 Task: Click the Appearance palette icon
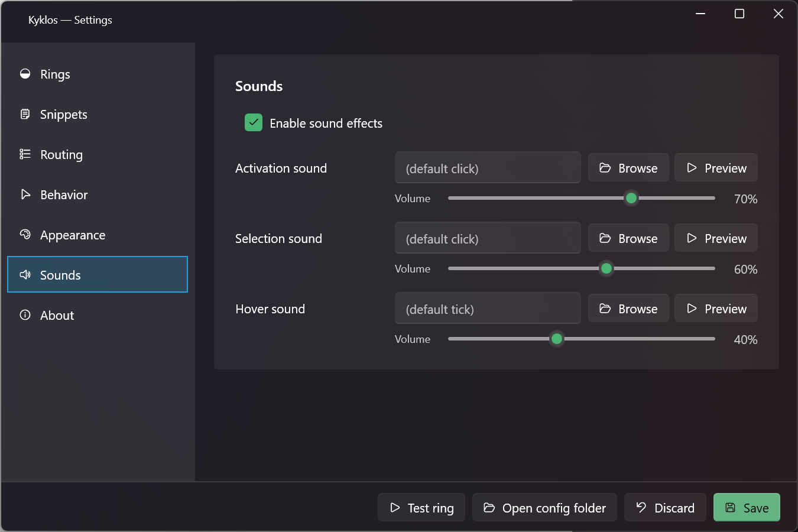(x=25, y=235)
